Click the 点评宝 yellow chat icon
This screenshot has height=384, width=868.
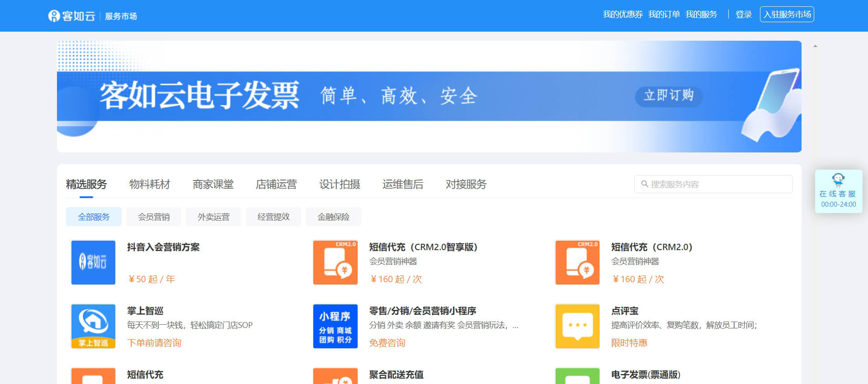click(x=577, y=326)
